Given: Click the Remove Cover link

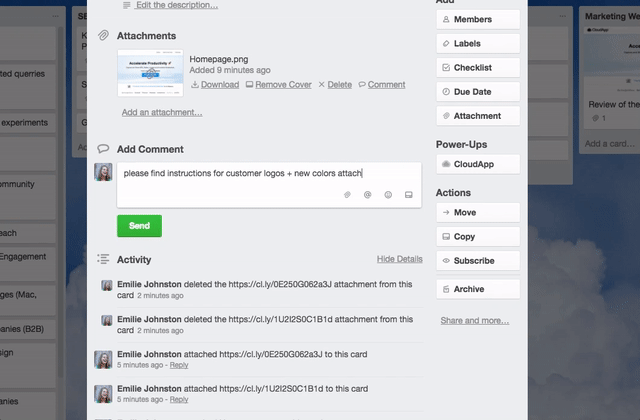Looking at the screenshot, I should click(x=283, y=85).
